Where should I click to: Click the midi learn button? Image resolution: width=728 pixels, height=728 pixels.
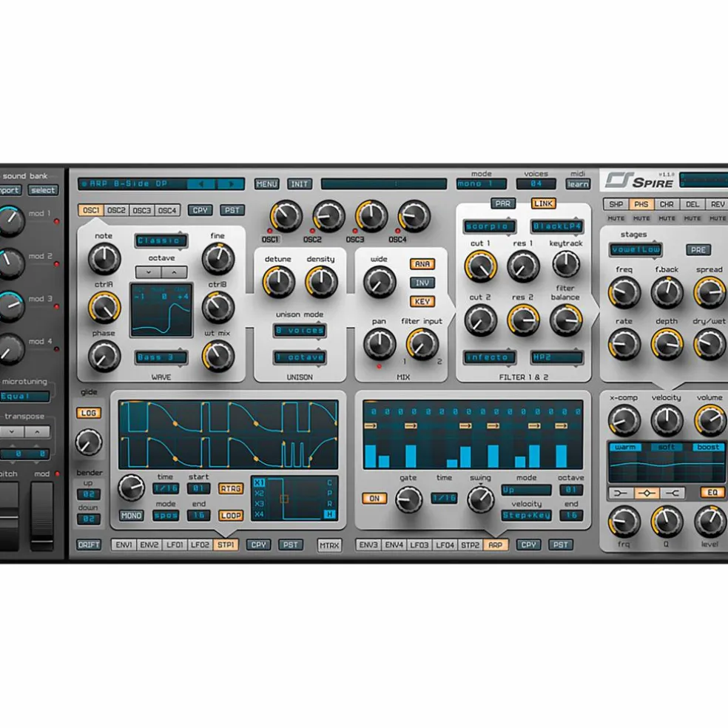[x=578, y=184]
